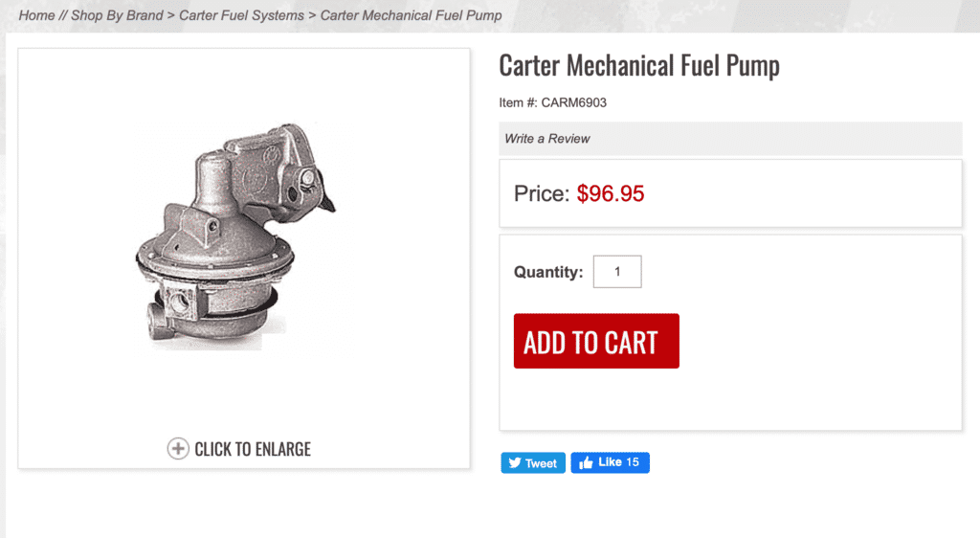Click the plus icon beside Click to Enlarge

point(178,449)
